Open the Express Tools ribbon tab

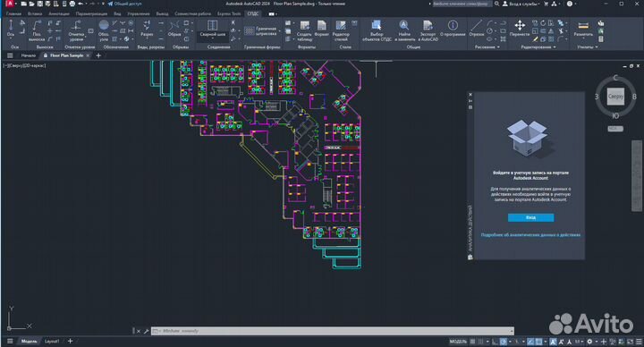click(229, 13)
